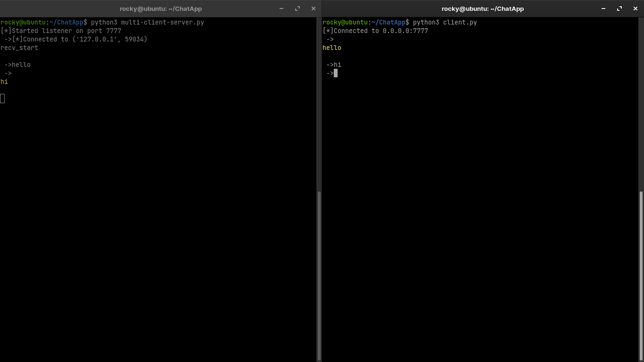Place cursor at the server terminal prompt

tap(3, 98)
